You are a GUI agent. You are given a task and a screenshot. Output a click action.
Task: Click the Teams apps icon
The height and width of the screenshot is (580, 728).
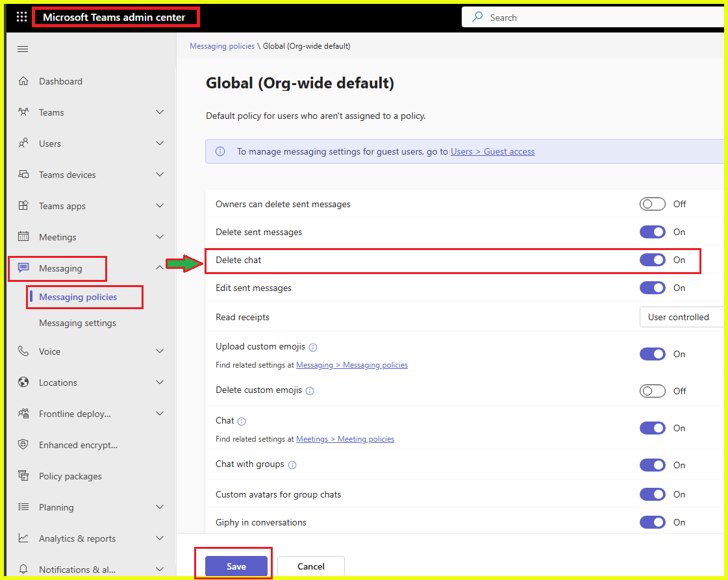tap(23, 205)
